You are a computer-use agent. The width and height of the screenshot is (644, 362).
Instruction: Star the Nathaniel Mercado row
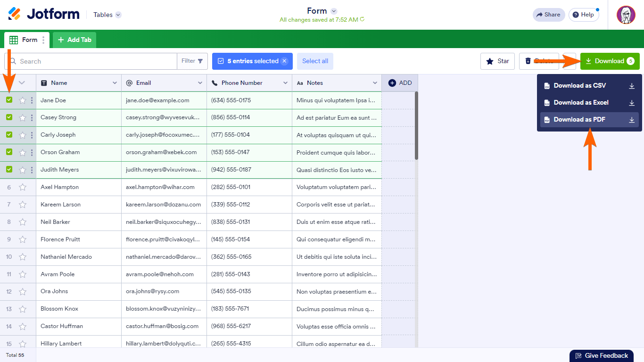tap(22, 257)
